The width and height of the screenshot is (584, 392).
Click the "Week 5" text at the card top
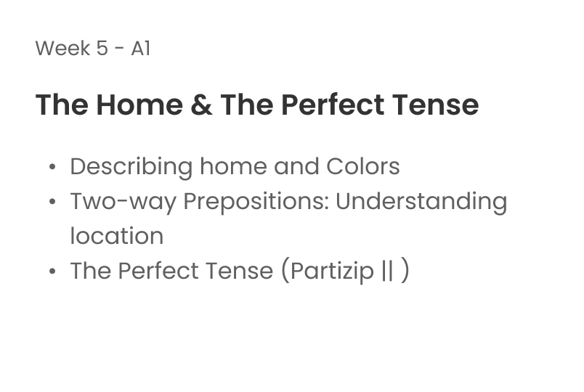pos(73,49)
